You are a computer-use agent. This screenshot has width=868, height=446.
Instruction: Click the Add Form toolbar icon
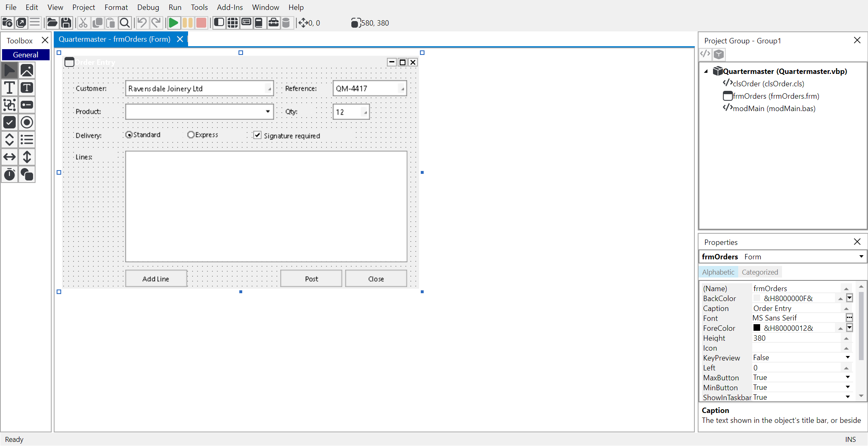point(21,23)
